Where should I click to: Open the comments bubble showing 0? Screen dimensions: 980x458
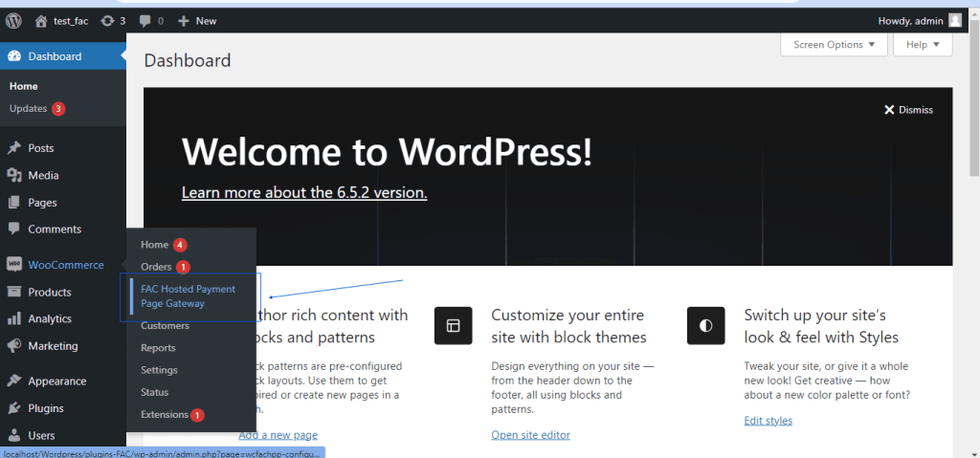point(151,21)
